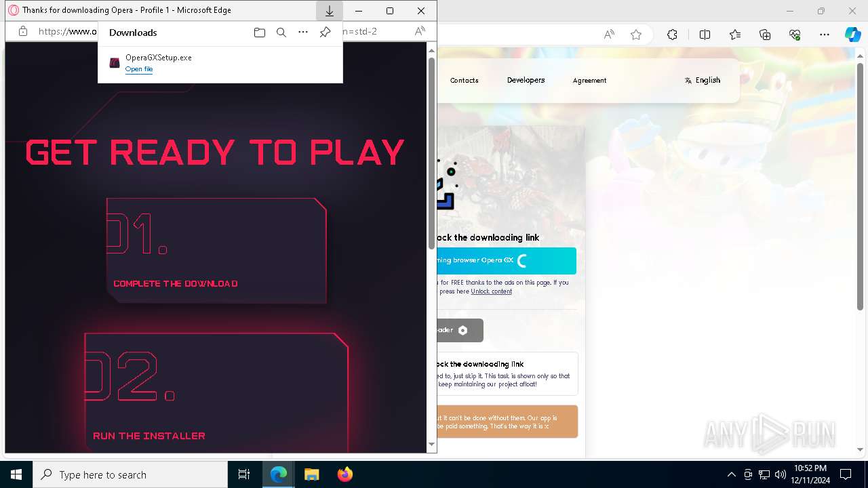Open downloads folder icon in Downloads panel
868x488 pixels.
(x=259, y=33)
